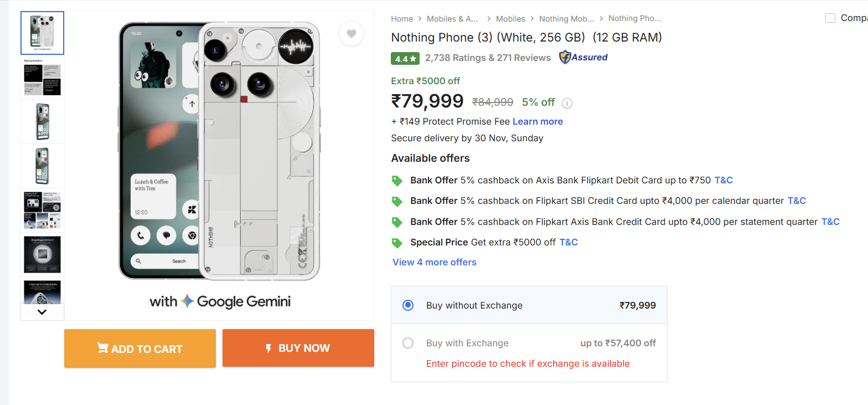
Task: Select Buy without Exchange option
Action: coord(408,305)
